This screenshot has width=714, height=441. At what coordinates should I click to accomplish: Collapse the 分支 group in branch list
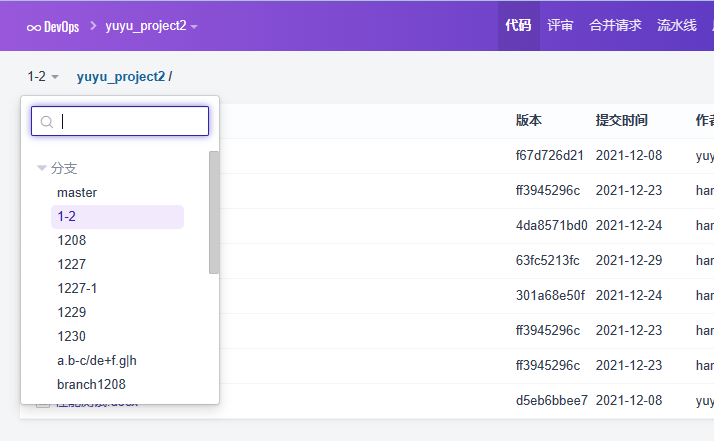point(42,168)
